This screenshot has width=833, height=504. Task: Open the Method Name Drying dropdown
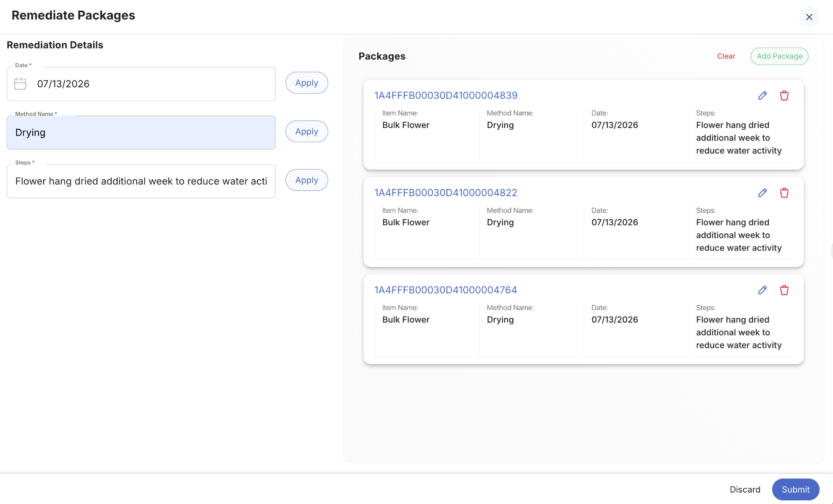141,133
